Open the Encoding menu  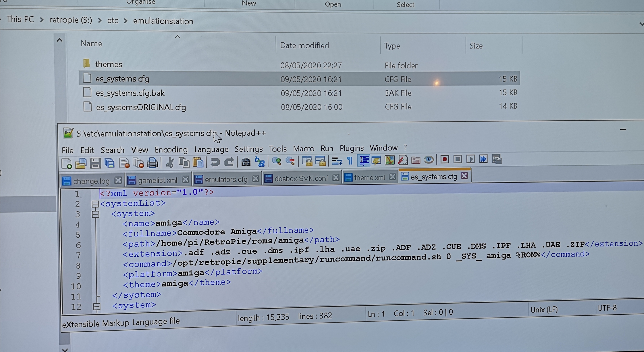pyautogui.click(x=171, y=150)
